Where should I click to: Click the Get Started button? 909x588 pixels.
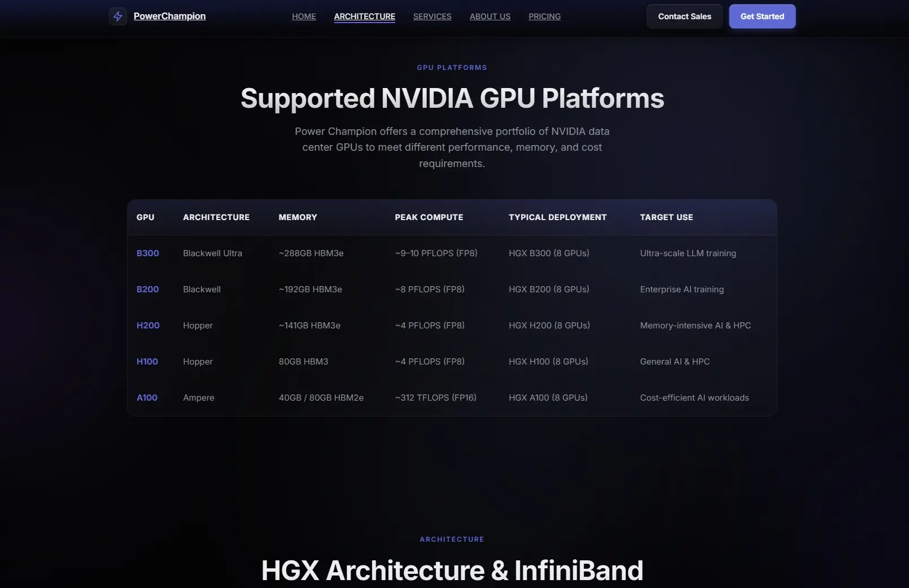click(x=762, y=16)
